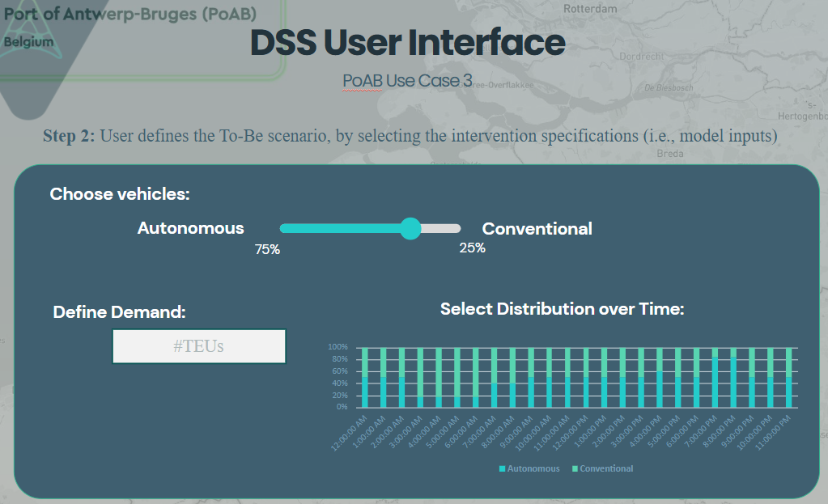Click the 'Define Demand:' label
Image resolution: width=828 pixels, height=504 pixels.
[119, 312]
